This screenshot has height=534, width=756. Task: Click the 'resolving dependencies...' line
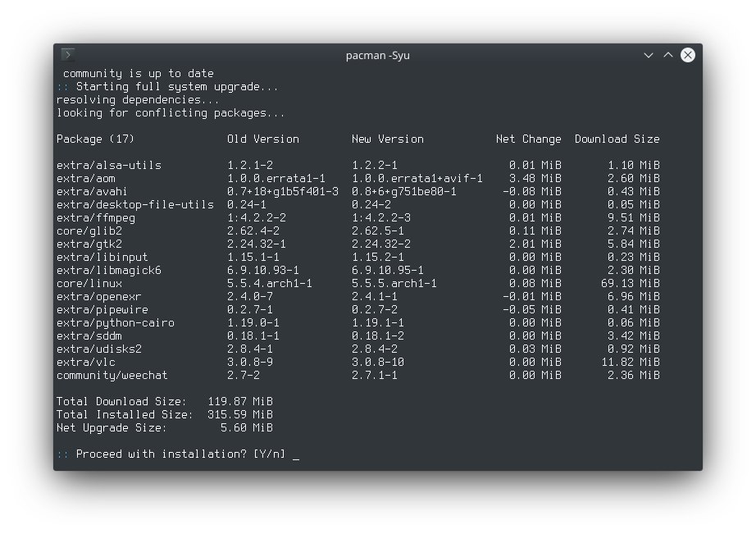point(139,100)
